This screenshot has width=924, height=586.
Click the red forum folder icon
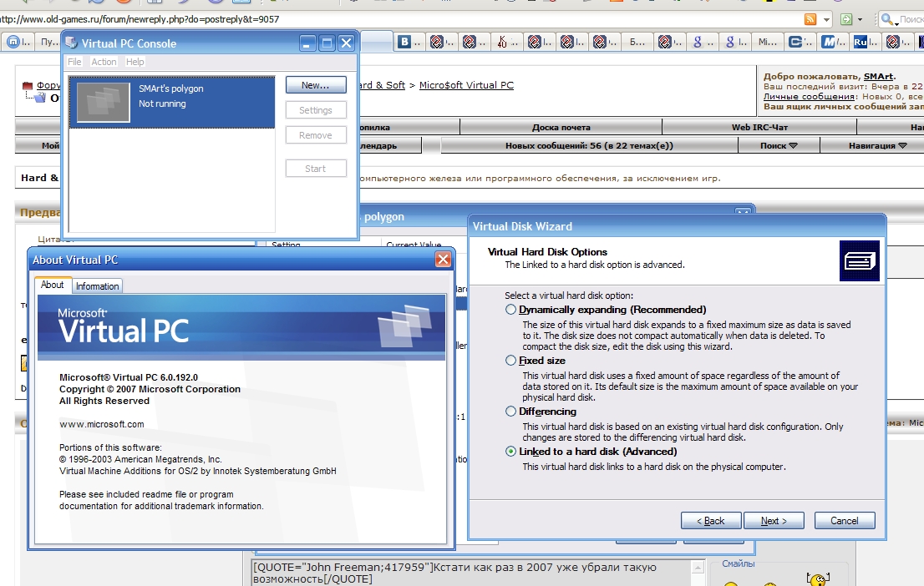[x=27, y=85]
